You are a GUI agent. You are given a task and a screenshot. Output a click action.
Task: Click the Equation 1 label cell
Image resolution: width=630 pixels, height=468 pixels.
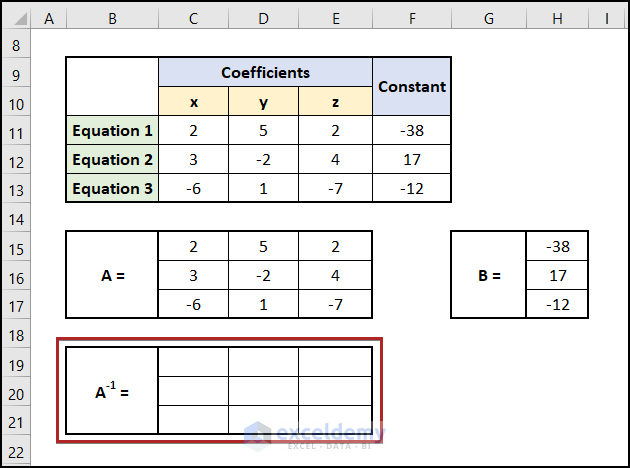click(112, 131)
